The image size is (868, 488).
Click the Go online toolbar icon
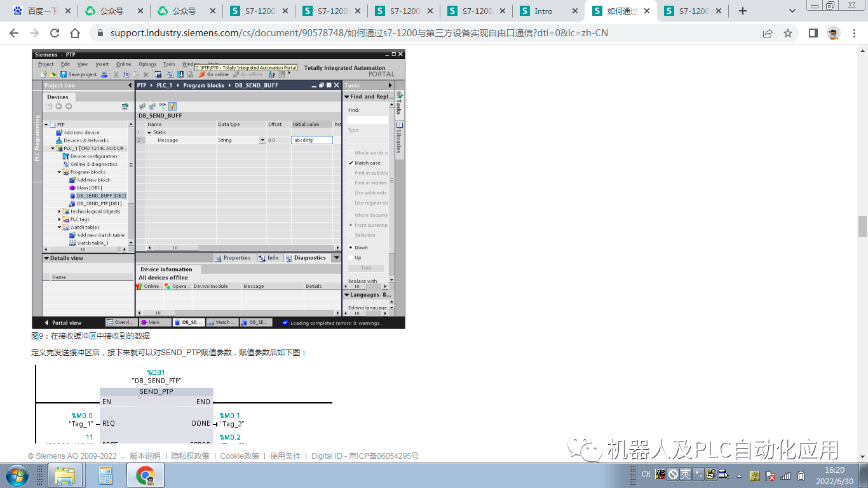coord(202,74)
